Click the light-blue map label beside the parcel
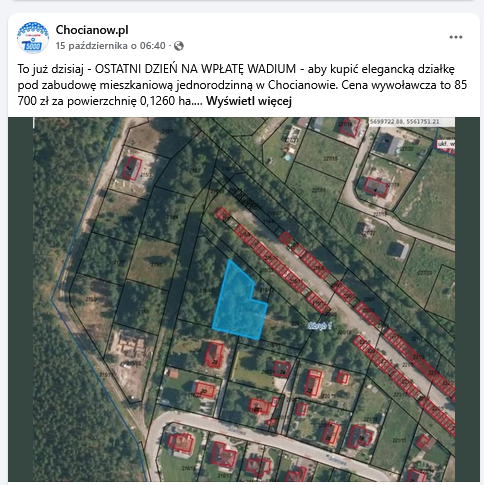 click(319, 326)
